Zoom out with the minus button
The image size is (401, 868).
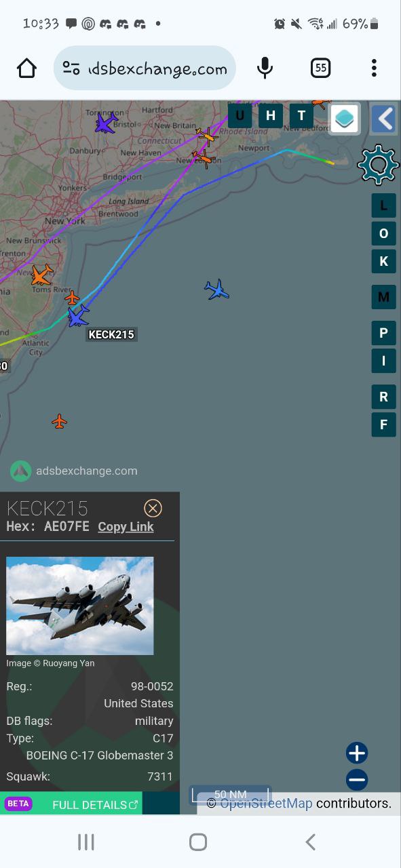point(357,780)
